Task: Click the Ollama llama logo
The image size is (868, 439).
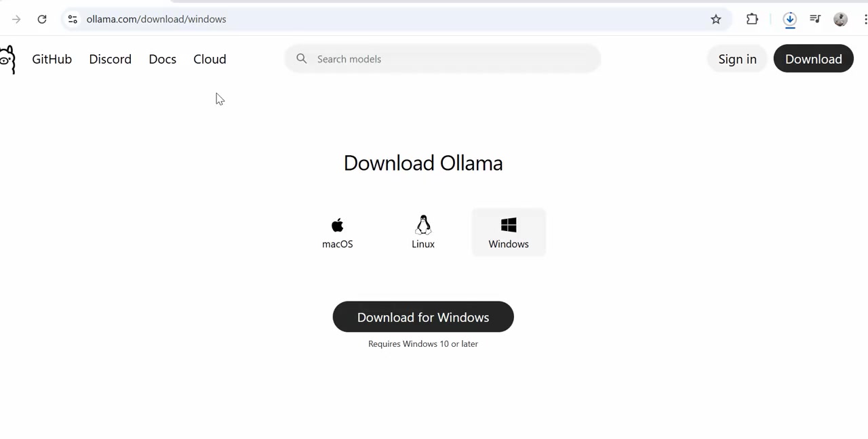Action: pos(8,59)
